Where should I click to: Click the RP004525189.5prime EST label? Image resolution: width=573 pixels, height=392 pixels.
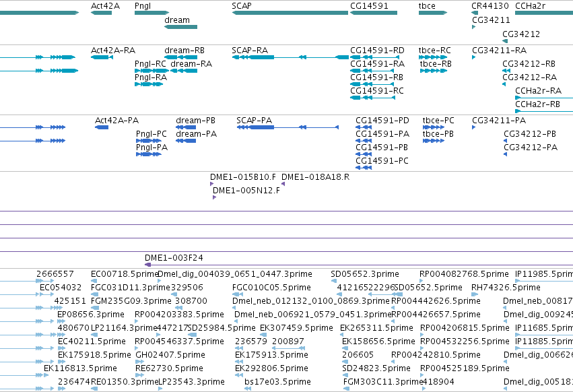tap(465, 368)
